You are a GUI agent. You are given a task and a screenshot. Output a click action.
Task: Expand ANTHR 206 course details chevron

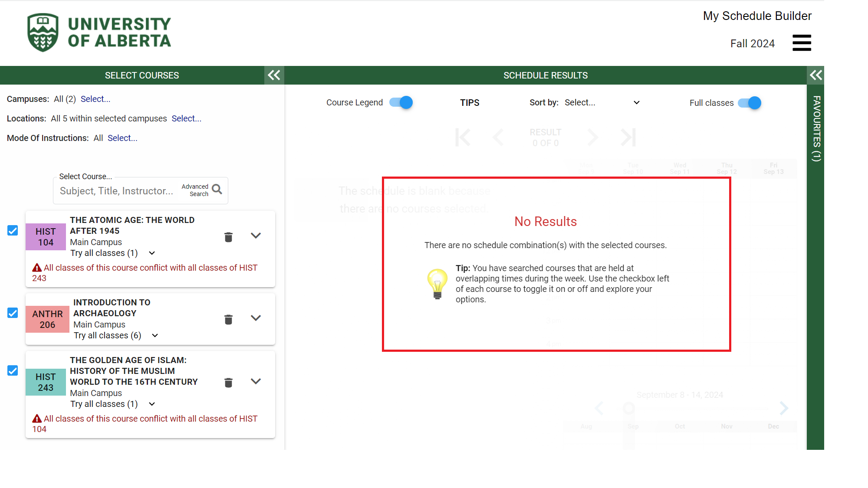point(256,318)
